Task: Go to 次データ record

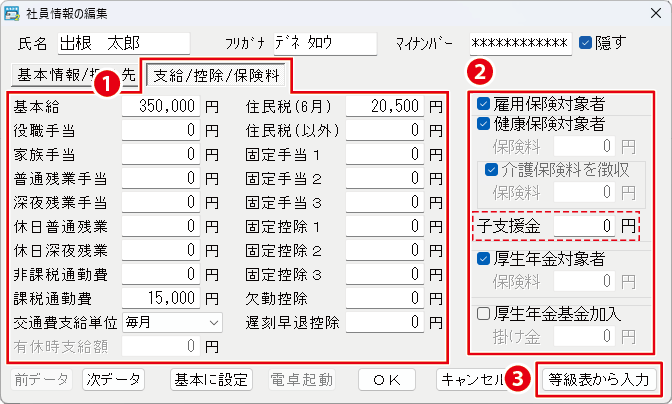Action: pos(113,380)
